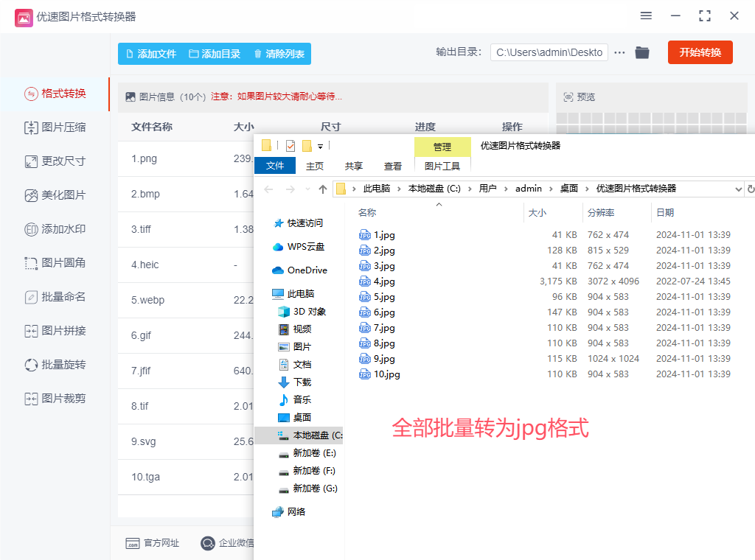Open the converter hamburger menu icon
755x560 pixels.
point(646,16)
